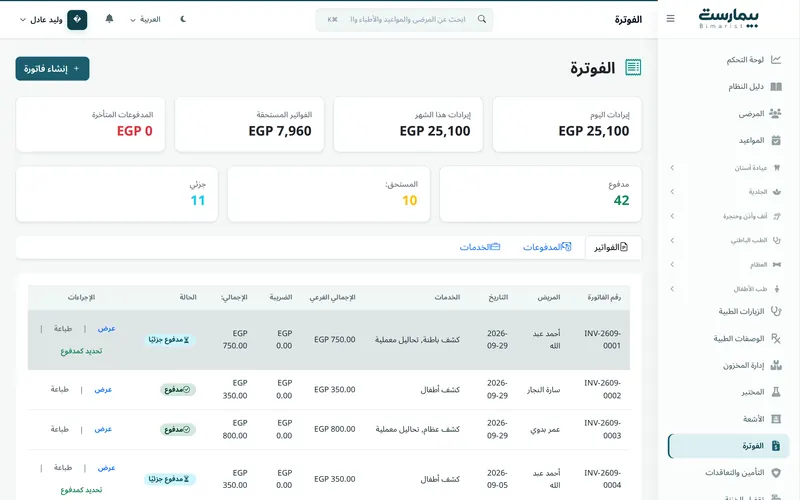Click the outstanding invoices EGP 7,960 card
The image size is (800, 500).
pos(249,124)
